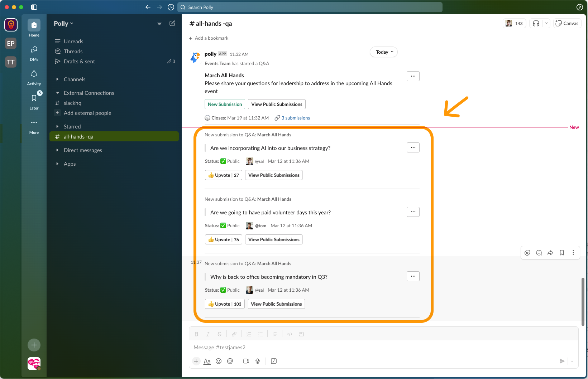This screenshot has width=588, height=379.
Task: Open the Today date dropdown
Action: (384, 52)
